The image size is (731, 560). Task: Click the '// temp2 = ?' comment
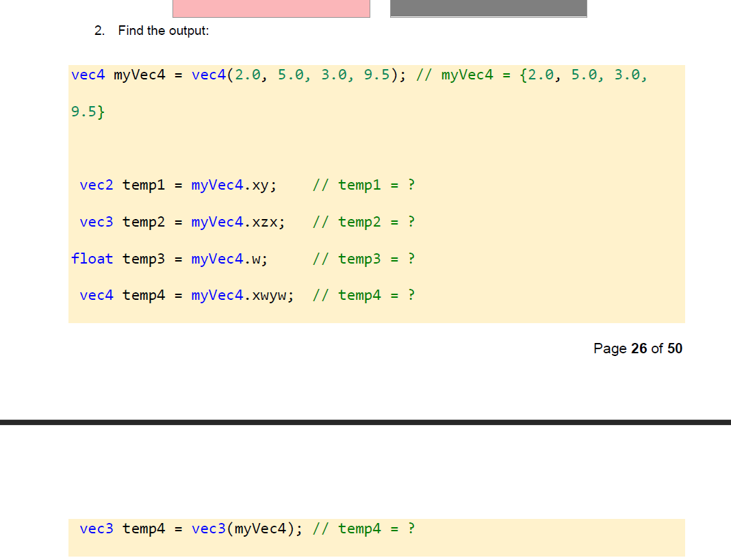(x=363, y=222)
